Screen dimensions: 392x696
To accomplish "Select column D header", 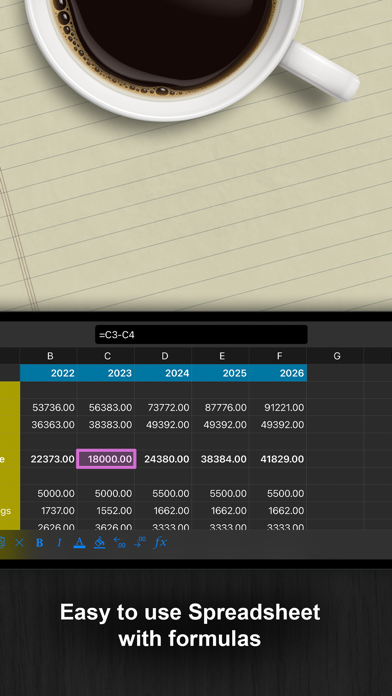I will [x=163, y=356].
